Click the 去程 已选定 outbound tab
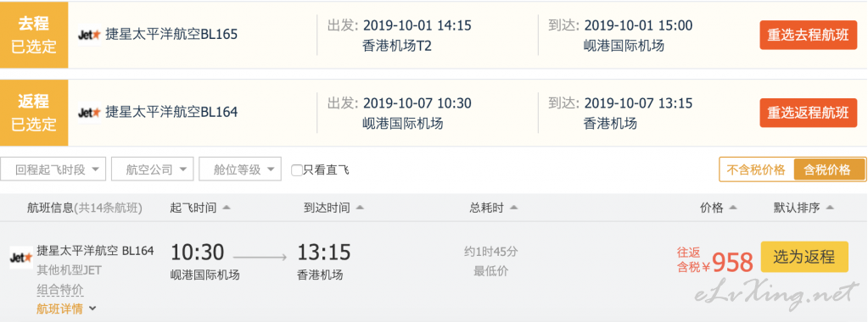 coord(34,35)
